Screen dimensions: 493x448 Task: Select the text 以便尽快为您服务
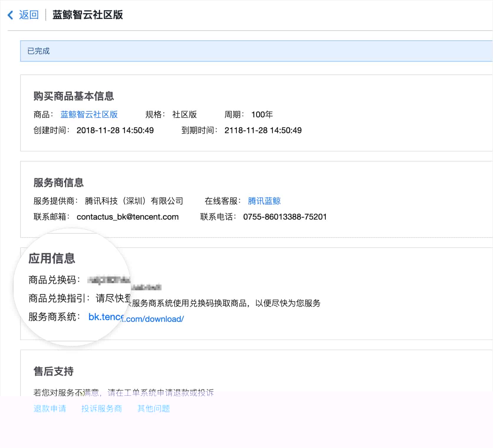(288, 303)
